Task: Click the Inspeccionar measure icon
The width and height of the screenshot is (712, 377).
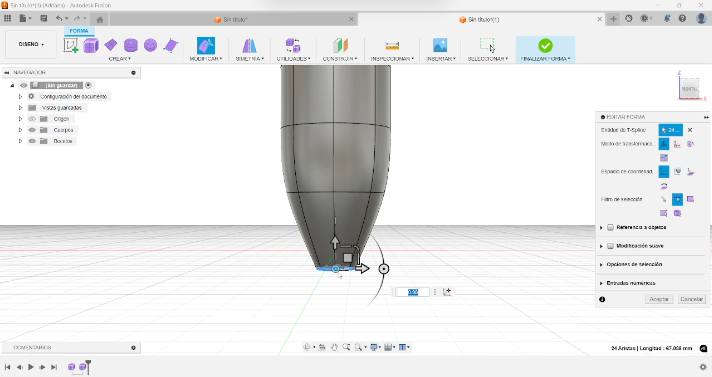Action: [392, 46]
